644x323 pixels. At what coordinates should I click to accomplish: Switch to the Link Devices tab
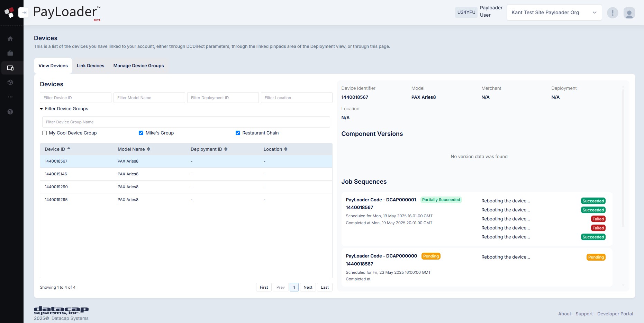[91, 66]
